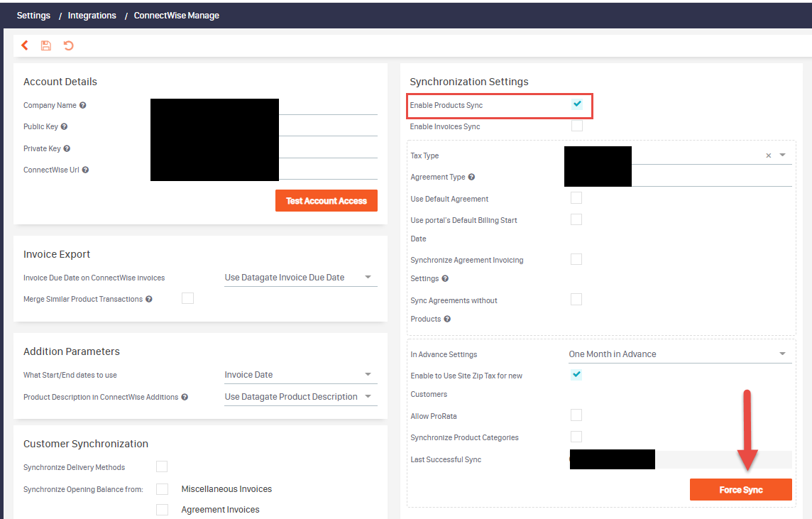Click help icon next to Merge Similar Product Transactions
The height and width of the screenshot is (519, 812).
tap(149, 300)
